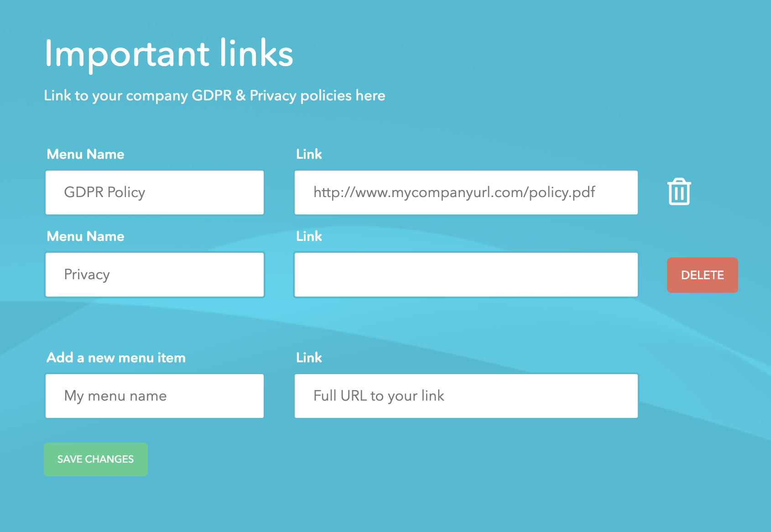Click the Link label above the policy URL
This screenshot has width=771, height=532.
tap(309, 154)
